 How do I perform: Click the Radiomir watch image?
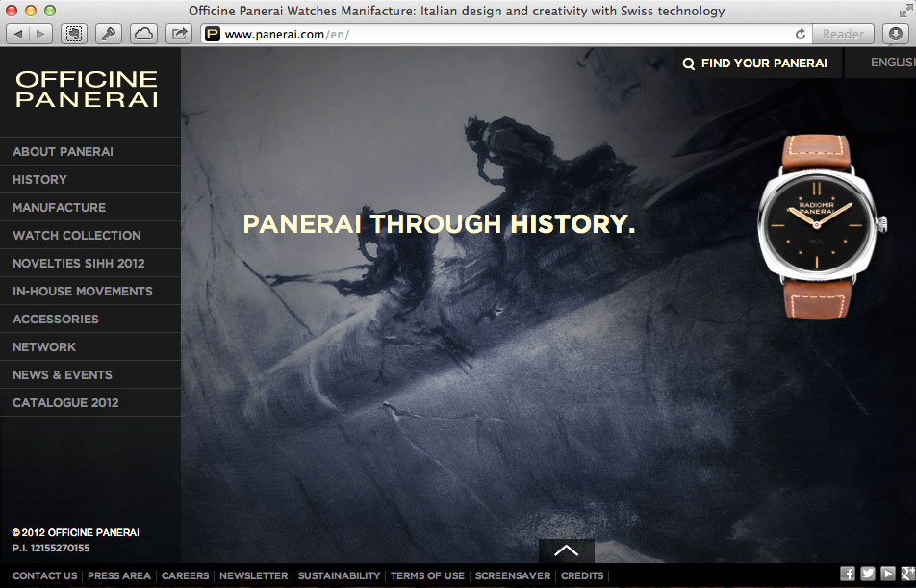pos(821,227)
